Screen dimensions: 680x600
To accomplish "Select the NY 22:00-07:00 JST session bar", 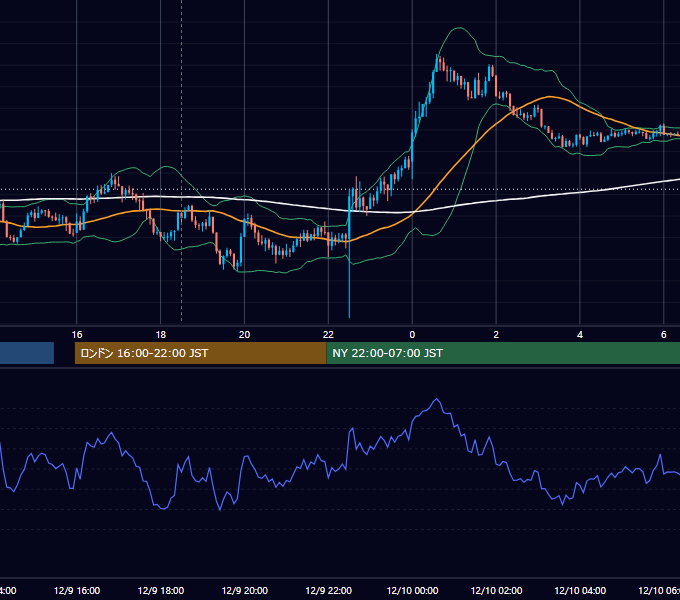I will (503, 353).
